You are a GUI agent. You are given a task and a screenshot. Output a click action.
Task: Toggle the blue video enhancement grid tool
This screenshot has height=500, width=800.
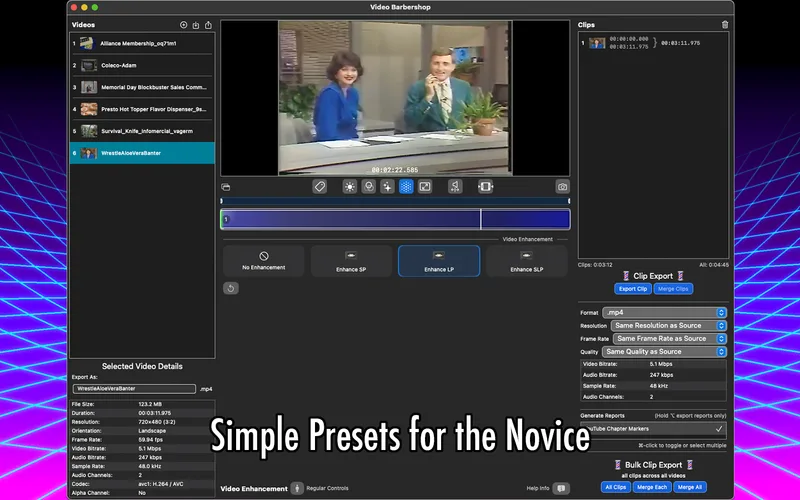click(406, 187)
